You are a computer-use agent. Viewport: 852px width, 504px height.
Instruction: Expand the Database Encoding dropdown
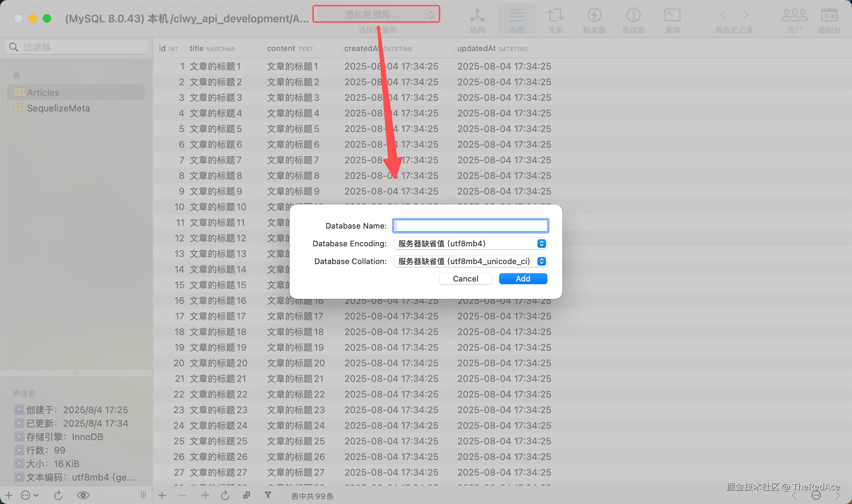tap(470, 243)
